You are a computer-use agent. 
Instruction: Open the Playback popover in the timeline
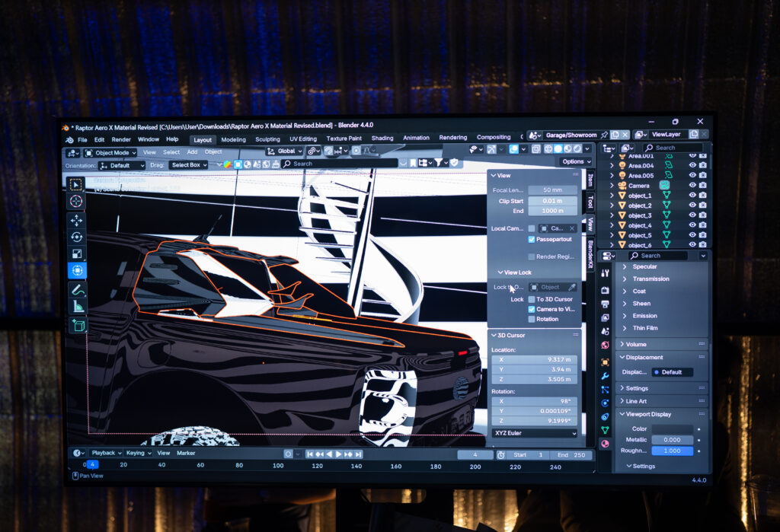(106, 453)
